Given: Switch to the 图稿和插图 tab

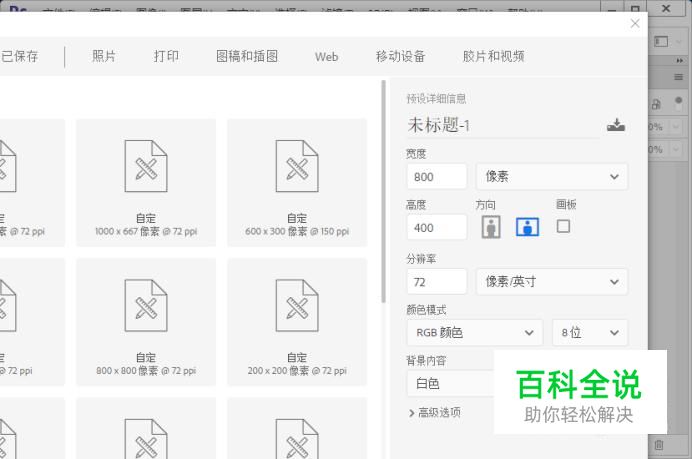Looking at the screenshot, I should coord(247,56).
